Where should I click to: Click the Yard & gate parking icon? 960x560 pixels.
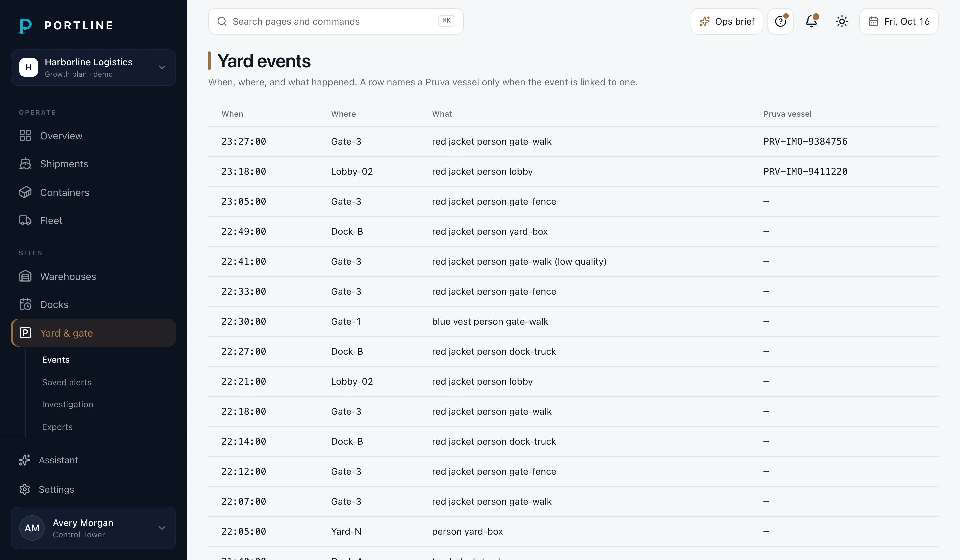point(25,333)
